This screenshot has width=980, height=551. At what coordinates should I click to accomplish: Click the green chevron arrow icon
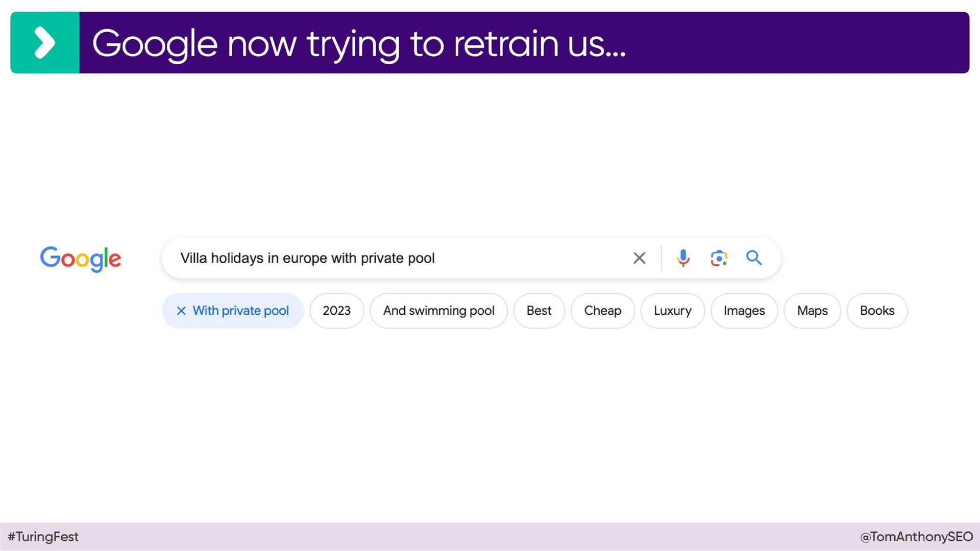45,43
